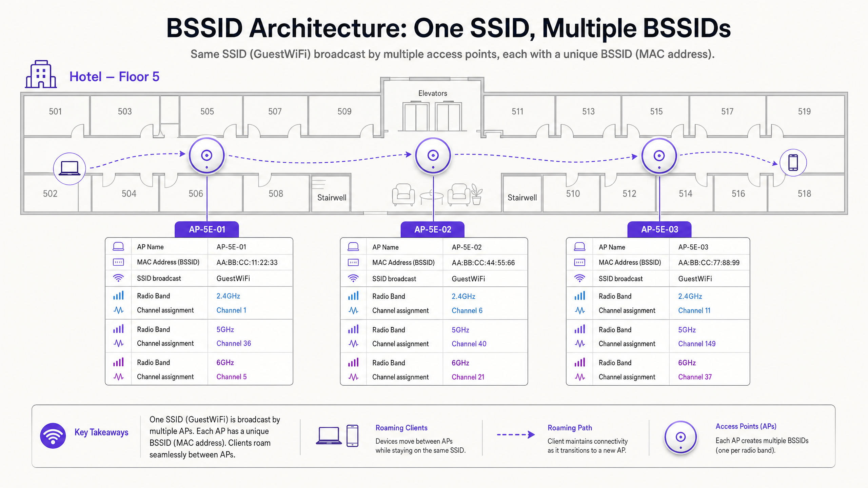Image resolution: width=868 pixels, height=488 pixels.
Task: Click 6GHz radio band bars icon in AP-5E-03
Action: click(580, 363)
